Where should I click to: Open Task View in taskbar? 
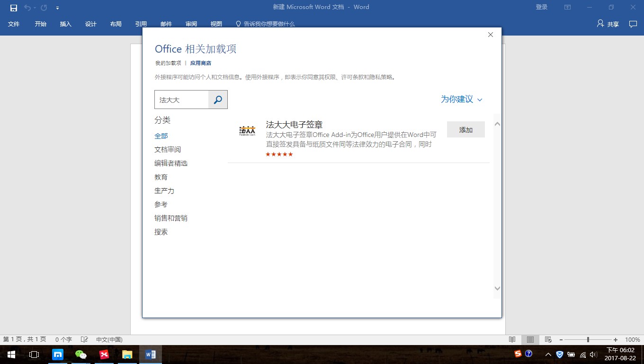pyautogui.click(x=34, y=355)
